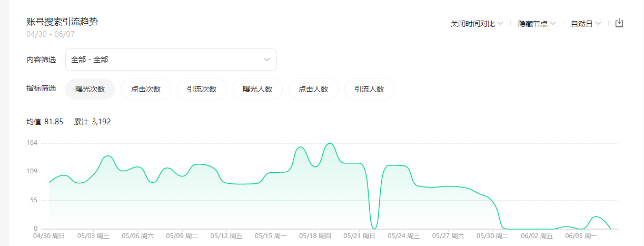Screen dimensions: 644x246
Task: Click the 均值 81.85 statistic
Action: [45, 122]
